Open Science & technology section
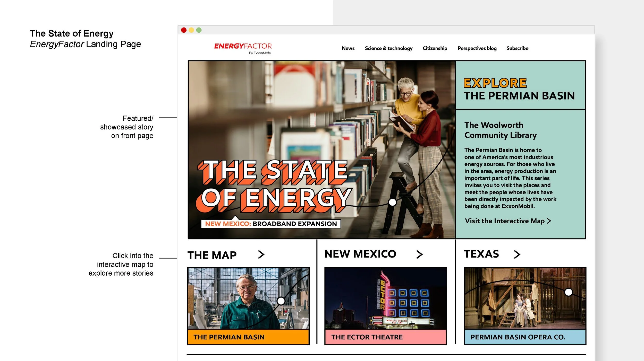The height and width of the screenshot is (361, 644). (x=388, y=48)
